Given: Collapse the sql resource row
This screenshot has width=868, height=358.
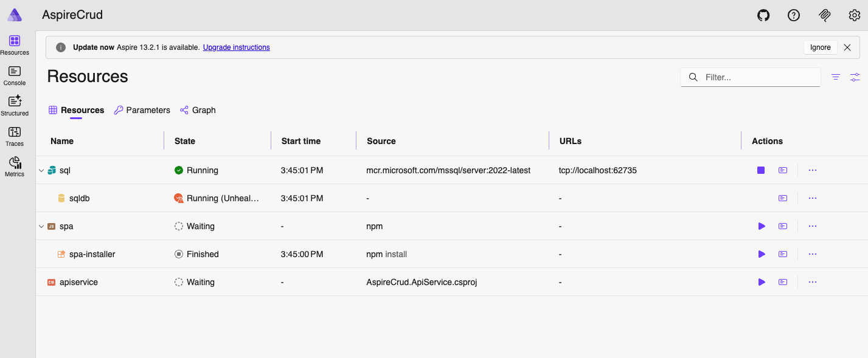Looking at the screenshot, I should tap(41, 171).
